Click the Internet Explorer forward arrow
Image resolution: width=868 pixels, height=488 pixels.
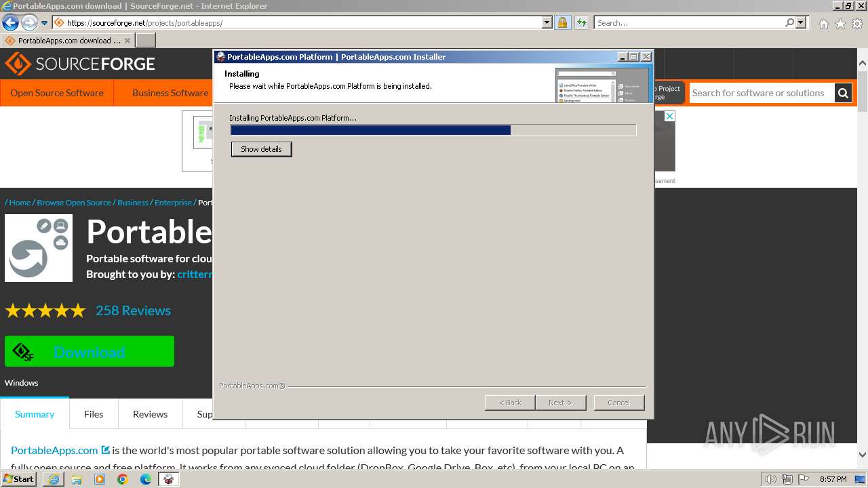point(29,23)
